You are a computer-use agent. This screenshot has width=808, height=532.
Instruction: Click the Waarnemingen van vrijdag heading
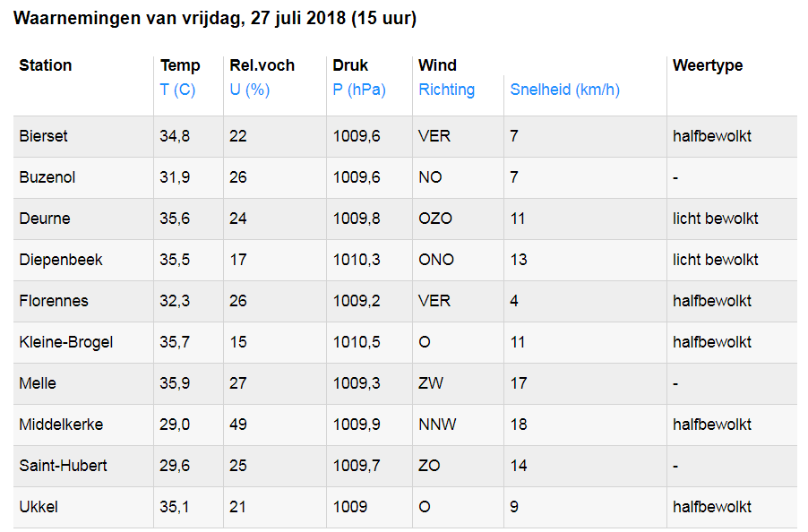(215, 18)
